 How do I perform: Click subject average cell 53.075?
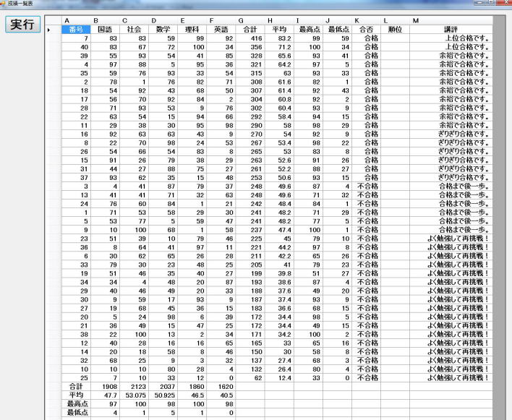click(134, 395)
